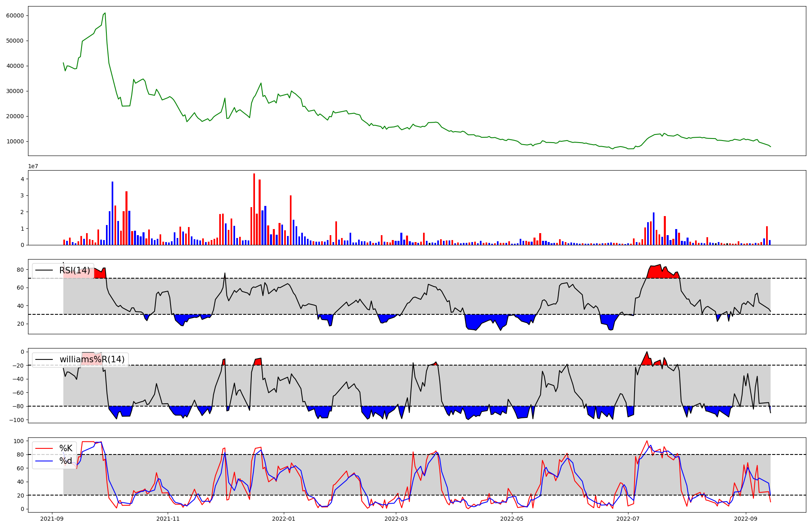The width and height of the screenshot is (812, 528).
Task: Click the red %K legend line swatch
Action: pyautogui.click(x=44, y=448)
